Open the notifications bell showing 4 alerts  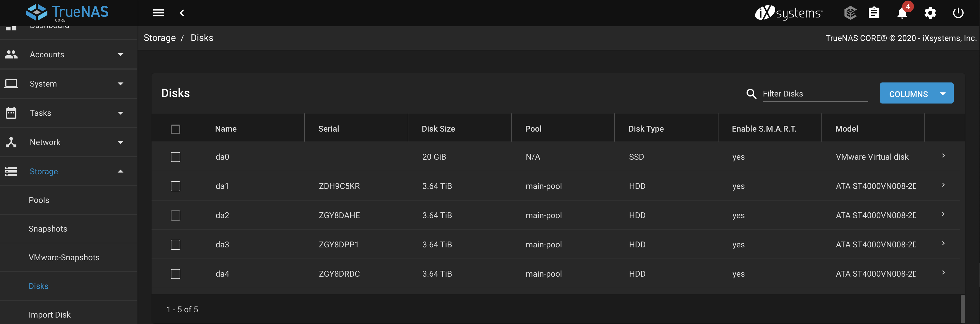coord(902,13)
